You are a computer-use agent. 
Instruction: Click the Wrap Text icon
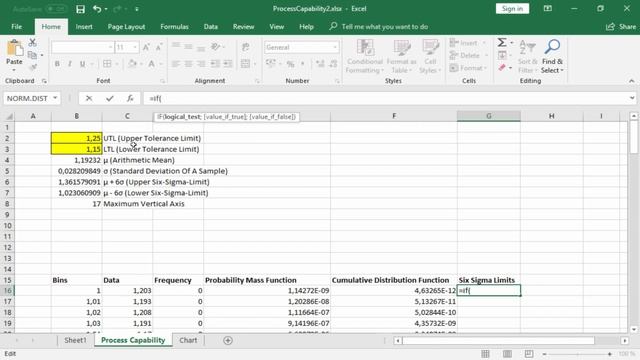(245, 47)
